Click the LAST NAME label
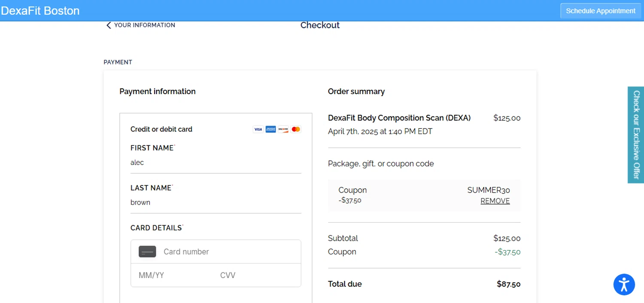This screenshot has height=303, width=644. (151, 188)
